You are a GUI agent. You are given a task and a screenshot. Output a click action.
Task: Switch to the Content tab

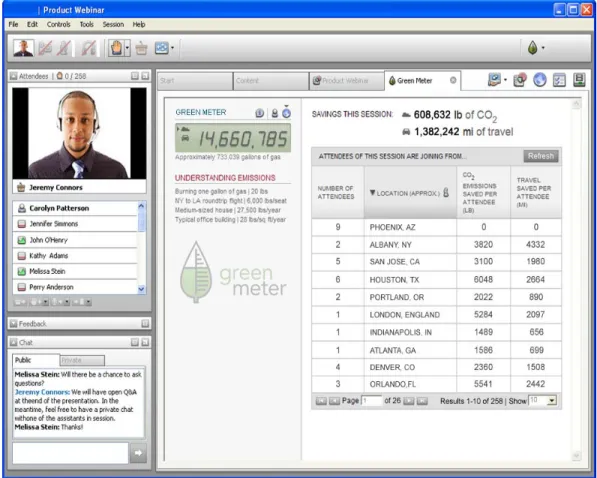271,81
